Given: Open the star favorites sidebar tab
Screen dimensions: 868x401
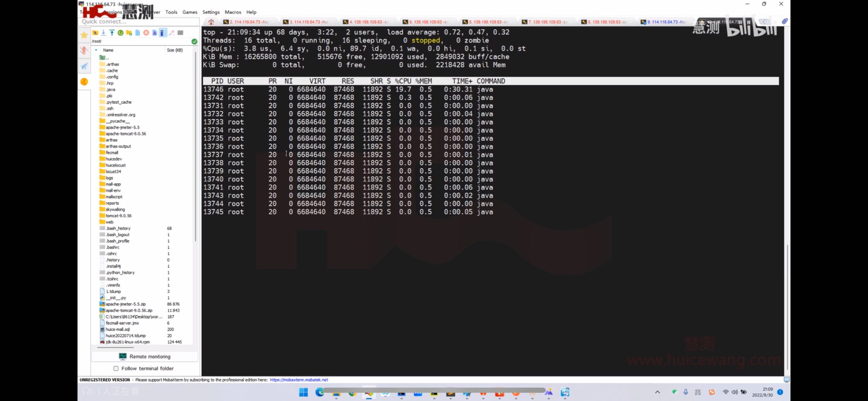Looking at the screenshot, I should pyautogui.click(x=84, y=35).
